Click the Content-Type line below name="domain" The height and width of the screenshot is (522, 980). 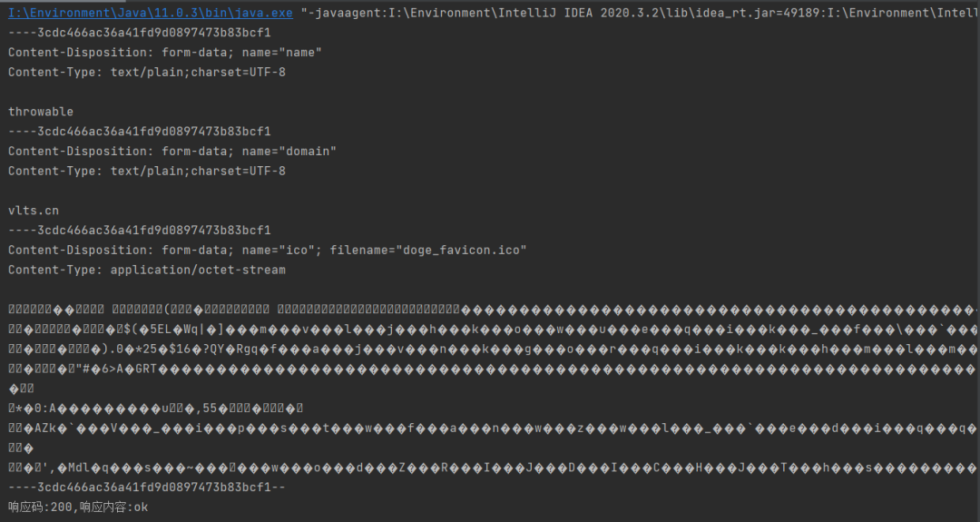[x=147, y=172]
